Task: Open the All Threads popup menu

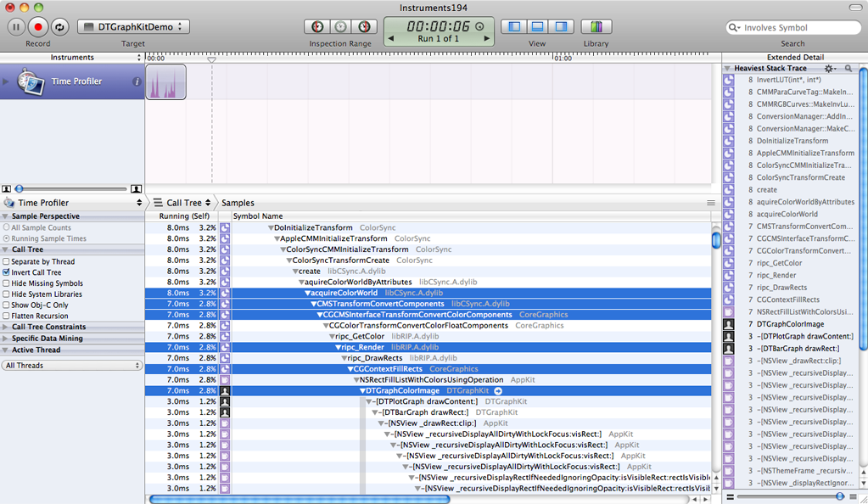Action: point(72,366)
